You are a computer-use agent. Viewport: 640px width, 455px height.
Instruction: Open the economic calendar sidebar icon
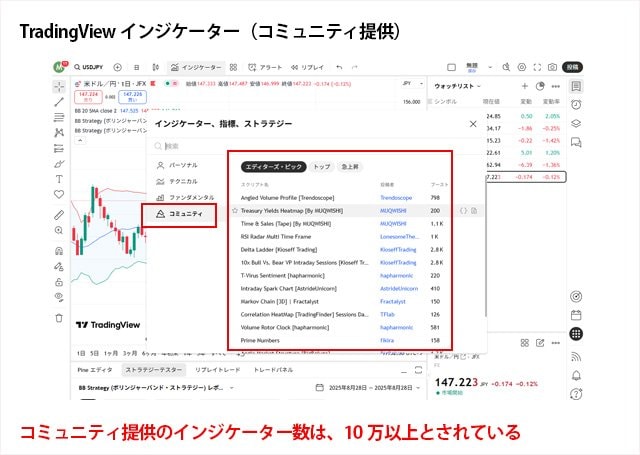pos(576,315)
